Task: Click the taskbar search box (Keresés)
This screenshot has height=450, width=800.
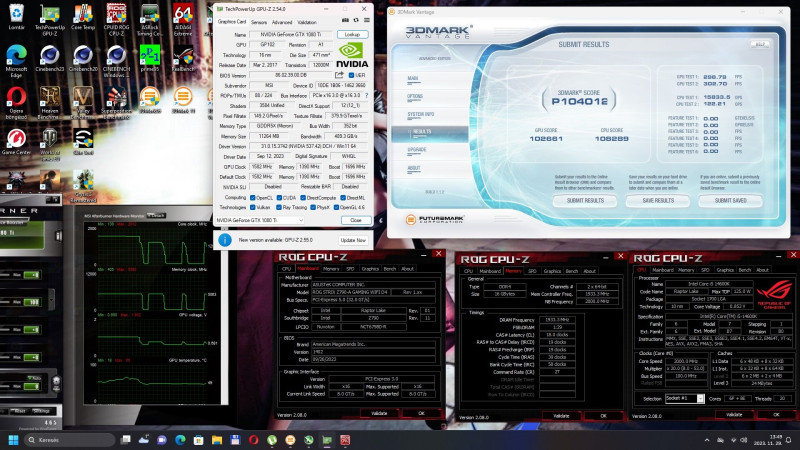Action: coord(68,440)
